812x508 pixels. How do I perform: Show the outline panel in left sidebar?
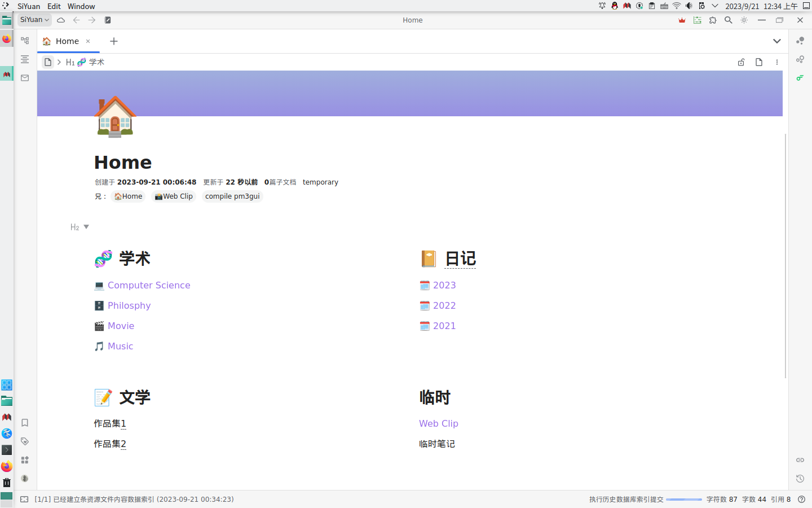click(x=25, y=59)
